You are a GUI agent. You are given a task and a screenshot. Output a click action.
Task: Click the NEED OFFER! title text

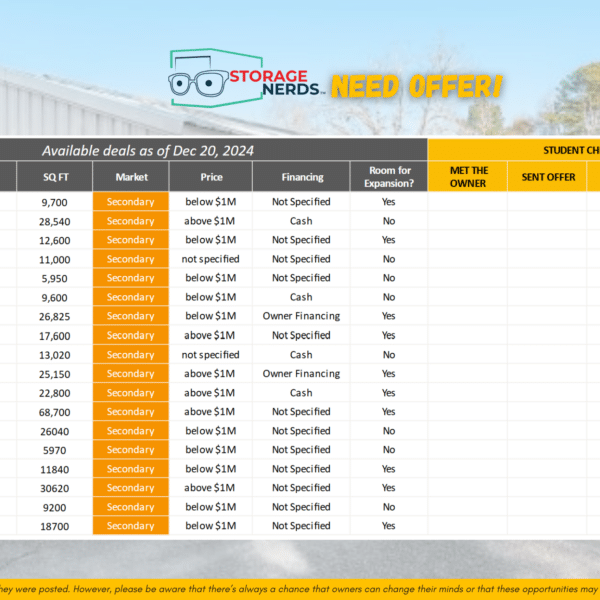pyautogui.click(x=416, y=88)
